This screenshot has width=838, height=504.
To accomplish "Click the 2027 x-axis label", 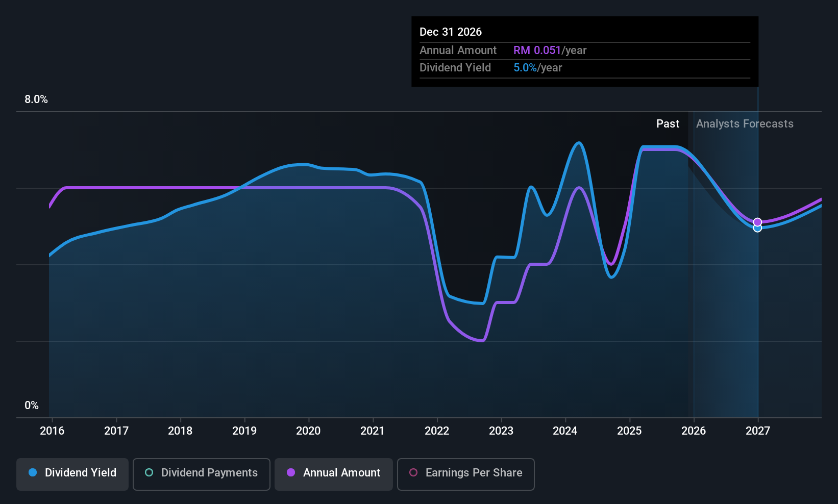I will tap(757, 431).
